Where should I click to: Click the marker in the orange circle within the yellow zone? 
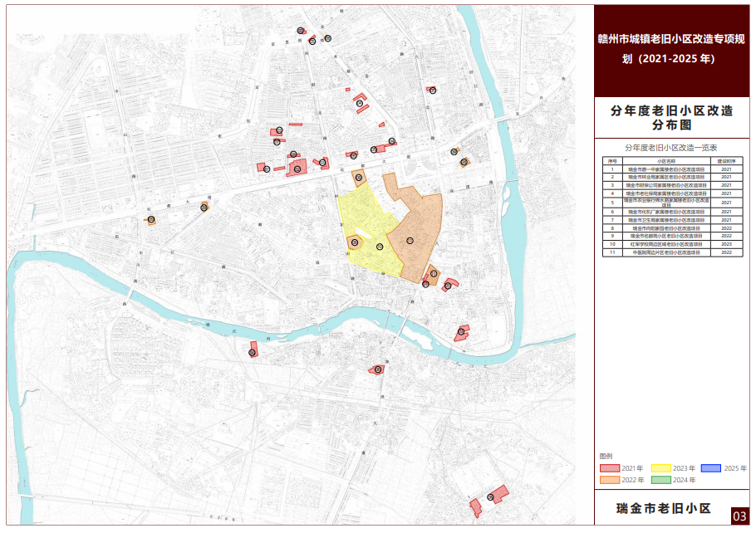(x=355, y=243)
